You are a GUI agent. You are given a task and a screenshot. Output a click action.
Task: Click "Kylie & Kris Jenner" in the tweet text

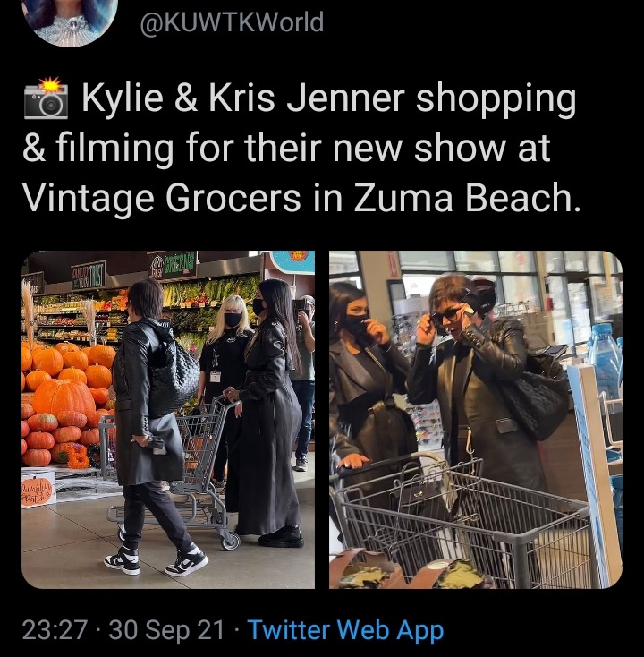(243, 98)
